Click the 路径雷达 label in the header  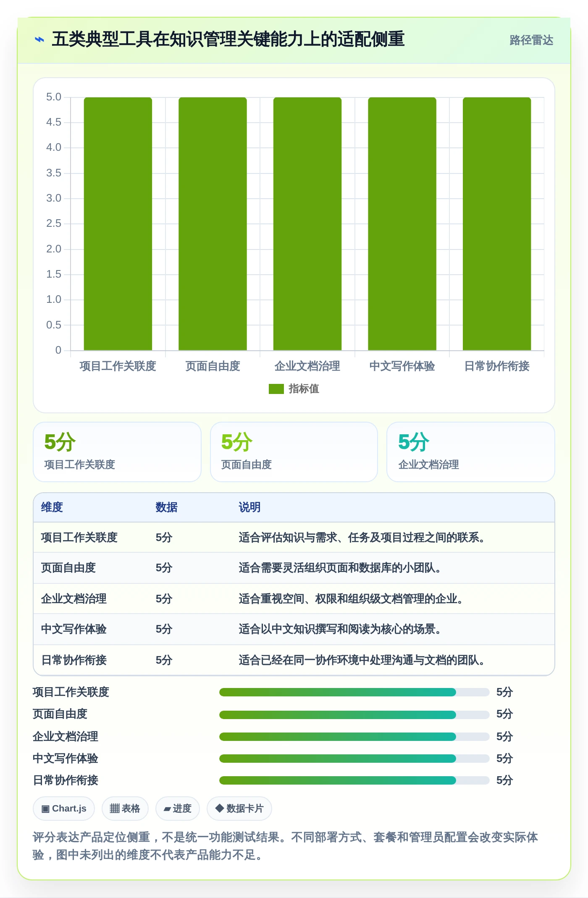531,40
